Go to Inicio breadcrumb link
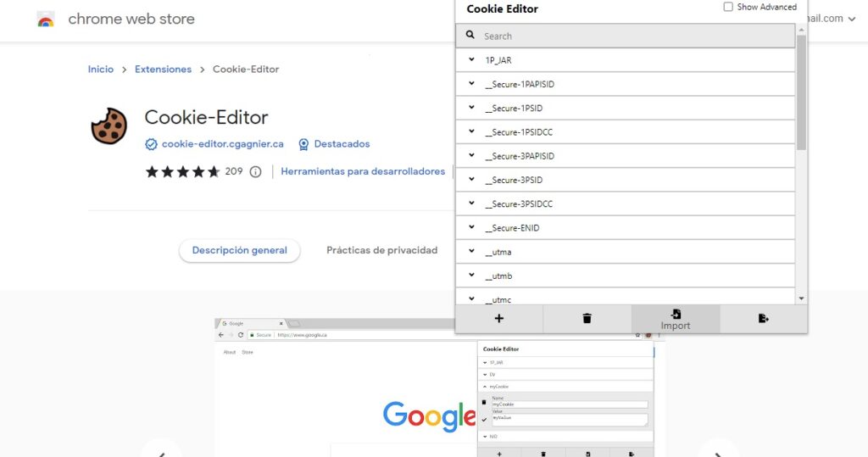Image resolution: width=868 pixels, height=457 pixels. coord(101,70)
